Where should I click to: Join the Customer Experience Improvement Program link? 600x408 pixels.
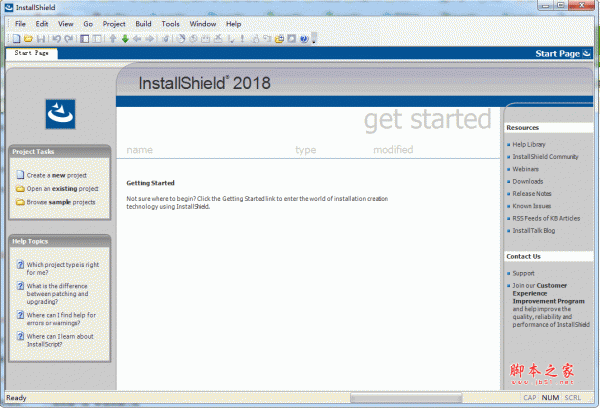tap(548, 293)
